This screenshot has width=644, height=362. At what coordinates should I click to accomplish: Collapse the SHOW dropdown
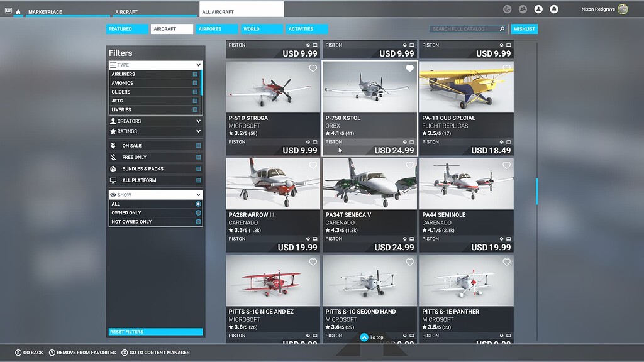coord(155,194)
